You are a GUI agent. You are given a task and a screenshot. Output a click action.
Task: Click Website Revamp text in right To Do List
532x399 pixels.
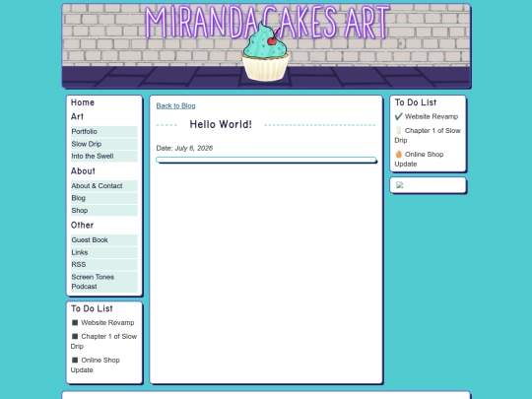click(432, 116)
